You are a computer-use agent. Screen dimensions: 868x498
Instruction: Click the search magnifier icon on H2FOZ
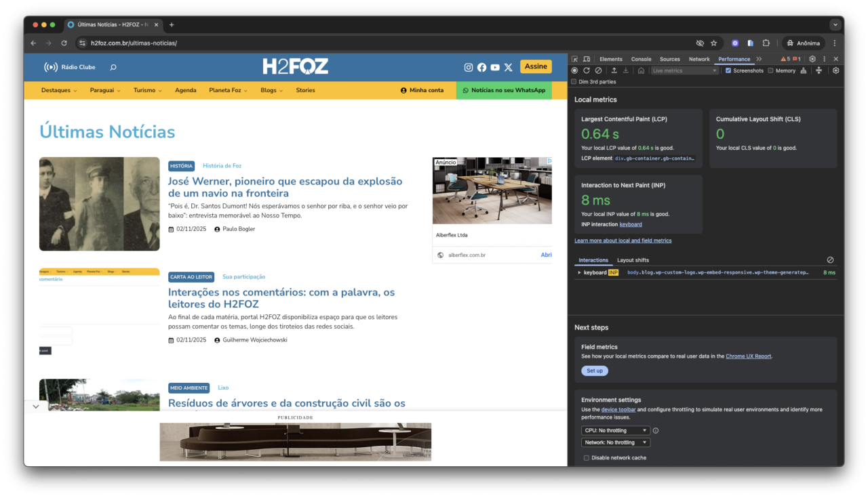tap(113, 67)
